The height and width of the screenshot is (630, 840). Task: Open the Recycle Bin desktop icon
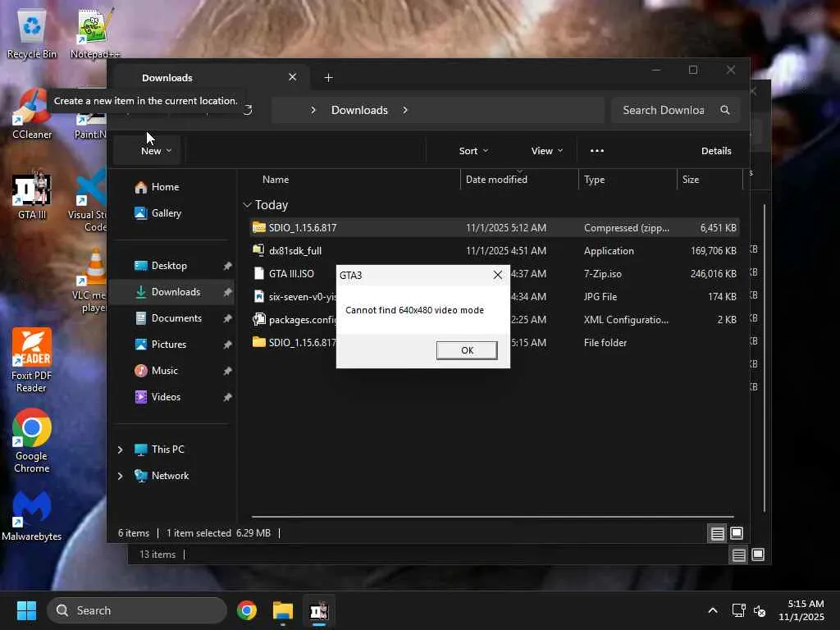[32, 33]
